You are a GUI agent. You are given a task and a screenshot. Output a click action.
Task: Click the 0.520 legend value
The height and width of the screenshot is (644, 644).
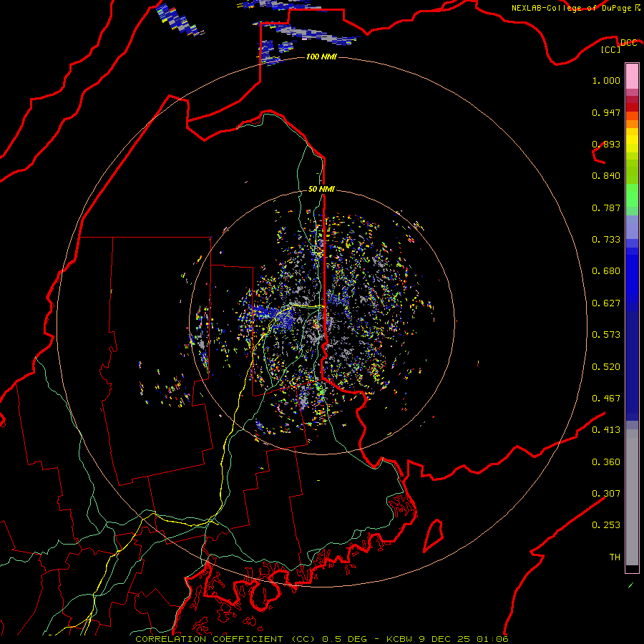coord(606,367)
